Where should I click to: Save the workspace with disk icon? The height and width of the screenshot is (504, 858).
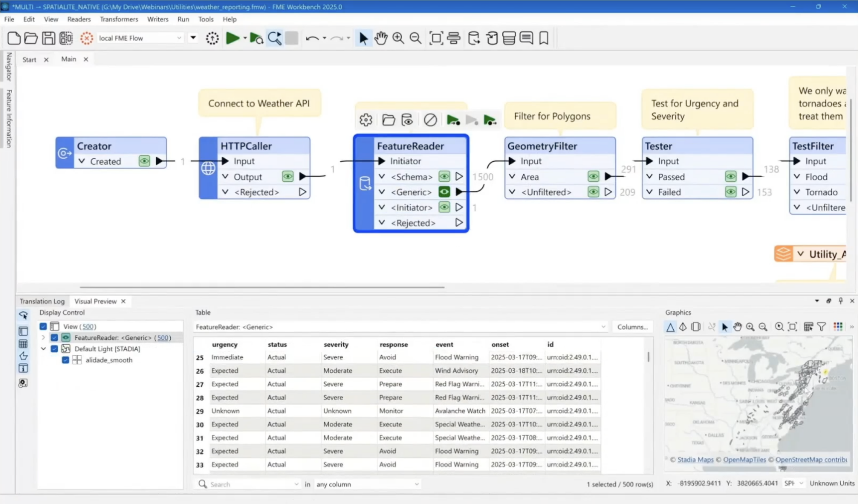(x=48, y=38)
